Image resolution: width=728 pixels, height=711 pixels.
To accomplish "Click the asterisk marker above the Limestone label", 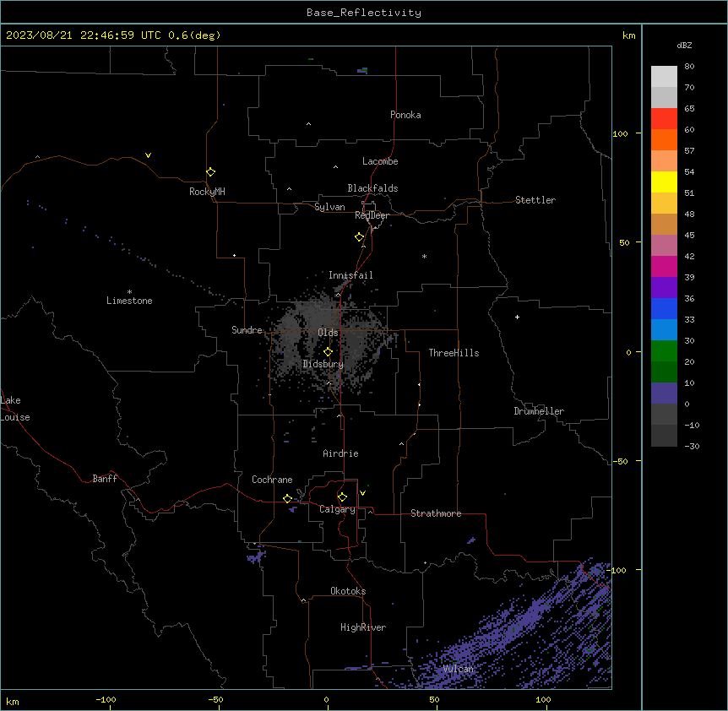I will [129, 292].
